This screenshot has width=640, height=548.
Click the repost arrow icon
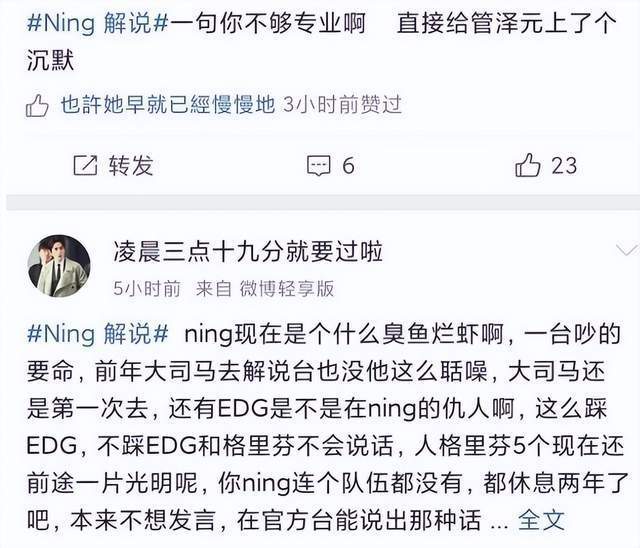(86, 165)
